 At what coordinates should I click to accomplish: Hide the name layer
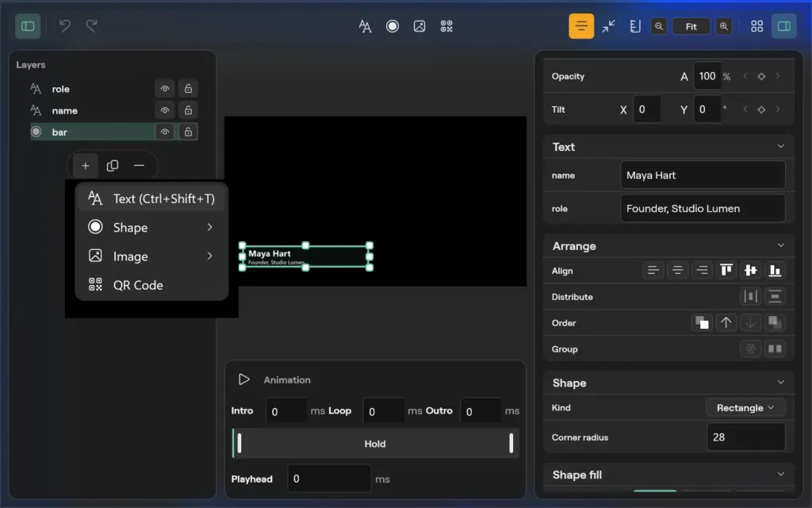point(165,110)
